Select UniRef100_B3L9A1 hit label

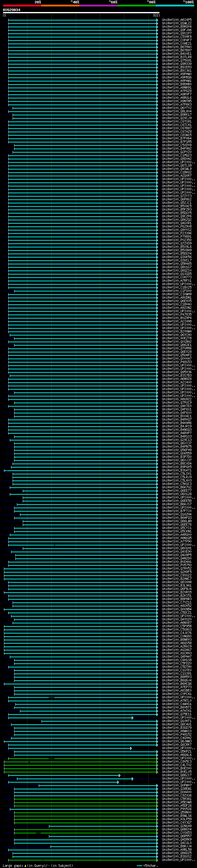pos(177,585)
